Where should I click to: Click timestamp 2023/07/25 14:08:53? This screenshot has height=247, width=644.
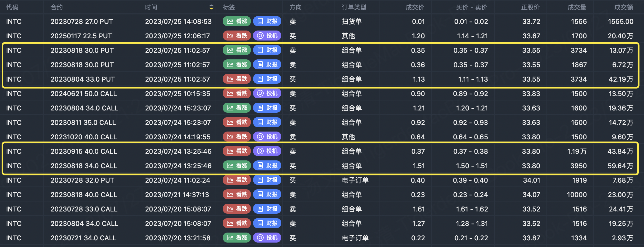pos(178,21)
